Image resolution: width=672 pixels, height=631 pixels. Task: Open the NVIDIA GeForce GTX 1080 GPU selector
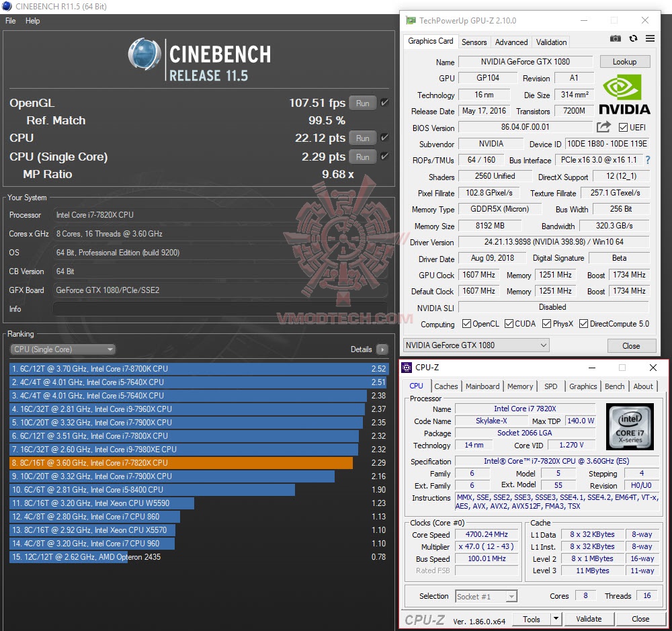tap(476, 345)
